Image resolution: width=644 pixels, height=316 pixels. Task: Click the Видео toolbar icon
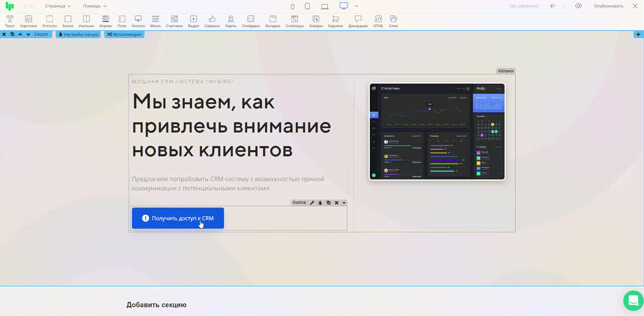[193, 21]
